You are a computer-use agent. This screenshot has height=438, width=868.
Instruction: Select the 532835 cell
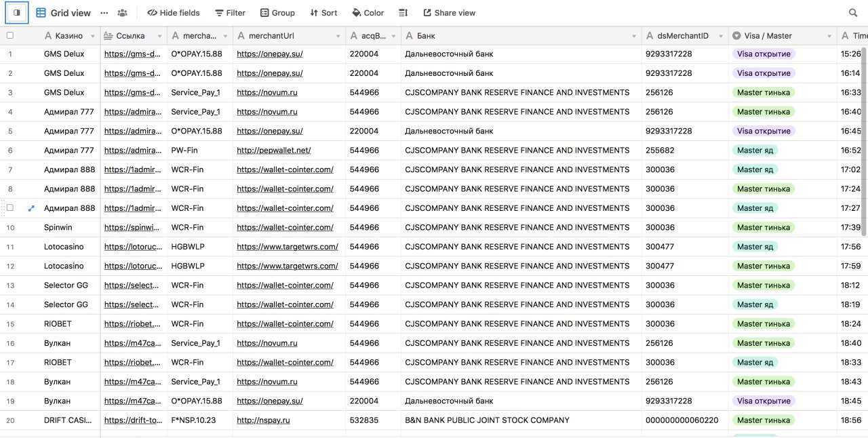[373, 420]
